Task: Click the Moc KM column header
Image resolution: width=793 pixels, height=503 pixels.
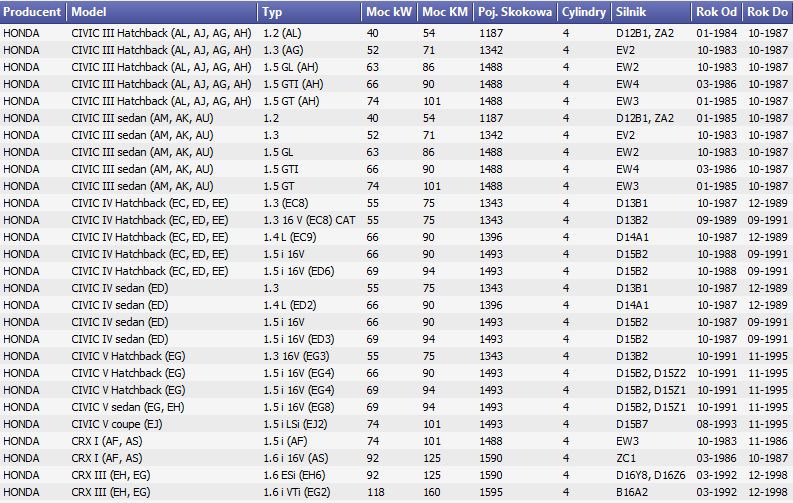Action: pyautogui.click(x=446, y=12)
